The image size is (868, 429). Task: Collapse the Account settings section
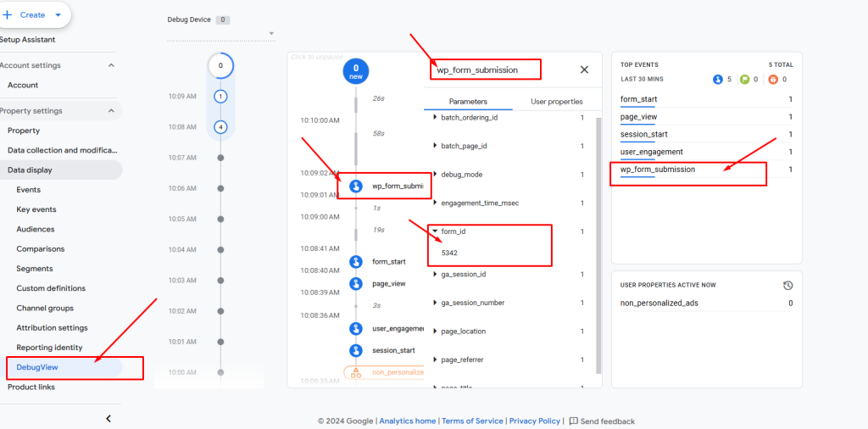[x=111, y=65]
